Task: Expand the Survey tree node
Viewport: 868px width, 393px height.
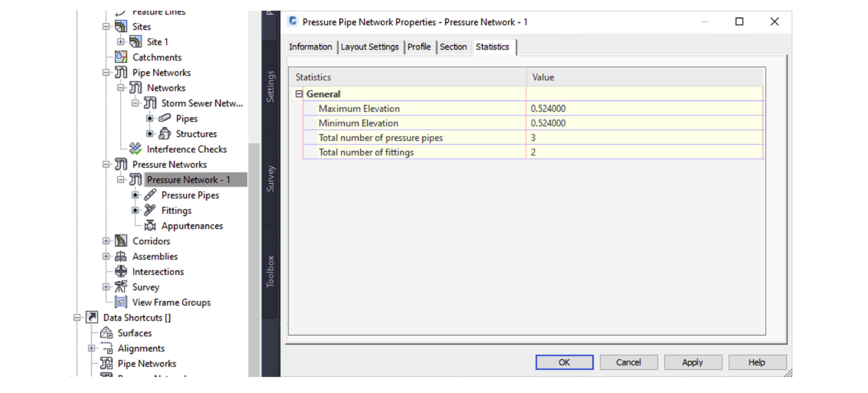Action: [106, 287]
